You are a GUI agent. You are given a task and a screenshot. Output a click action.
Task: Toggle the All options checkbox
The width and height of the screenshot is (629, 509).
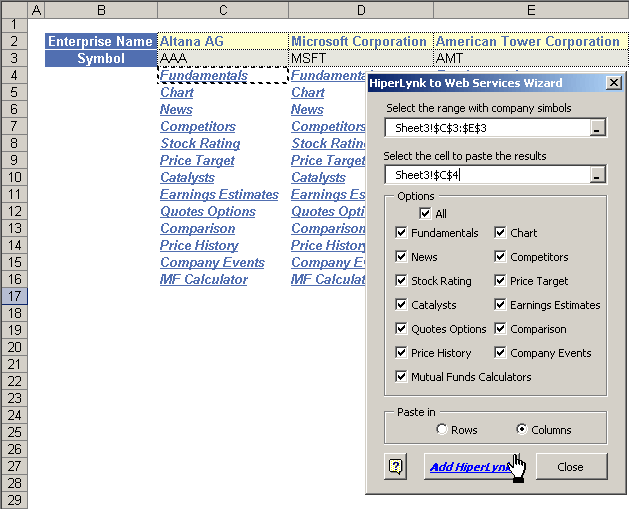425,213
